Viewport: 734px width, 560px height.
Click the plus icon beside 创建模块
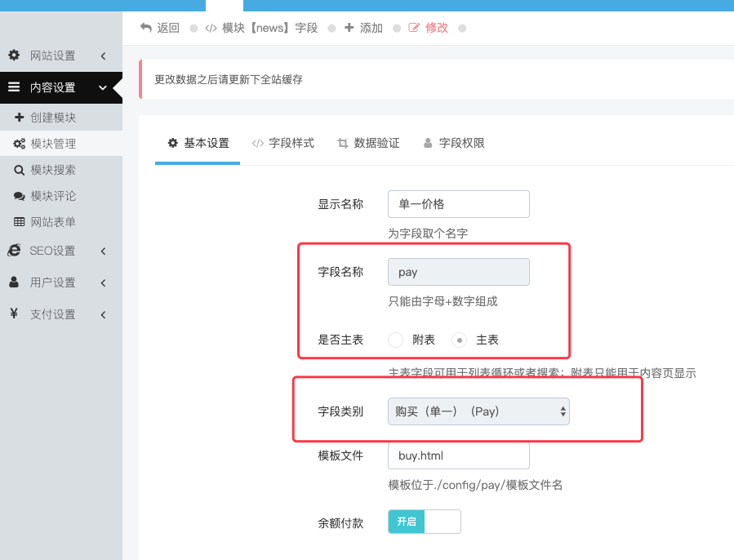(20, 117)
